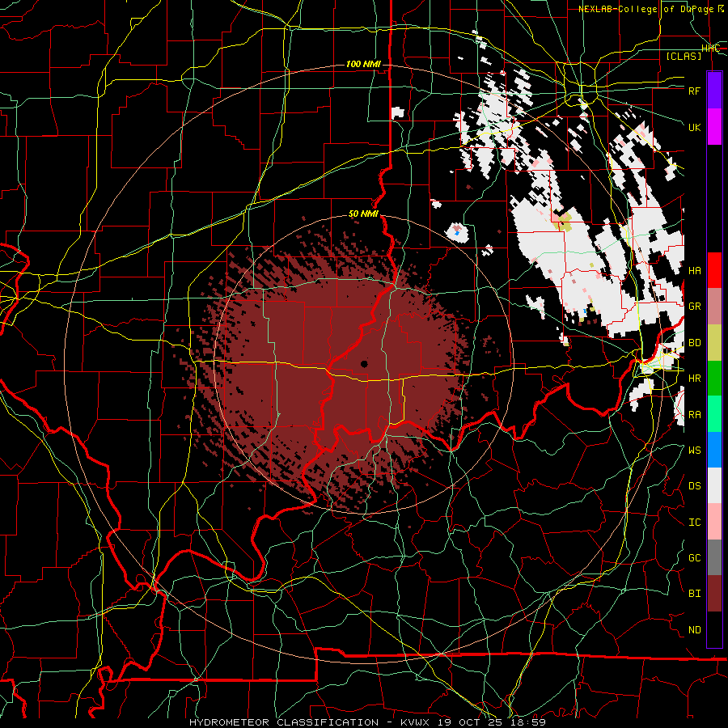Viewport: 728px width, 728px height.
Task: Click the HR green legend swatch
Action: 714,379
